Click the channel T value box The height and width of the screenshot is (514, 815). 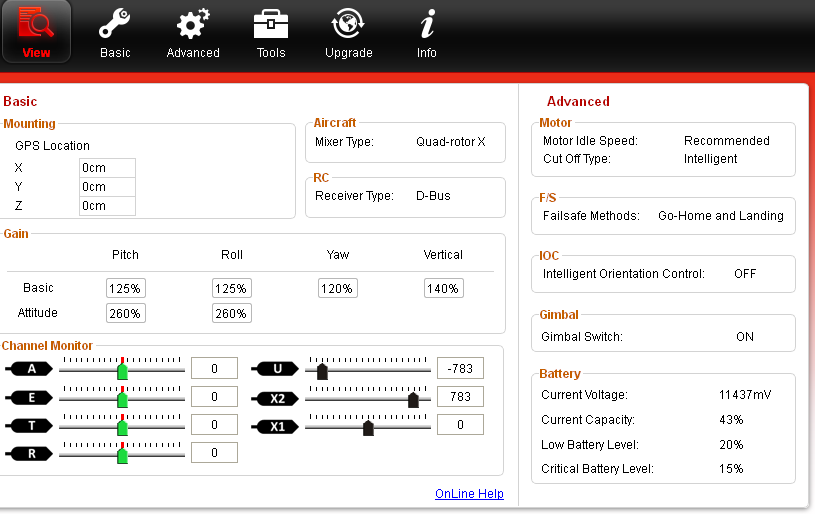pos(215,425)
